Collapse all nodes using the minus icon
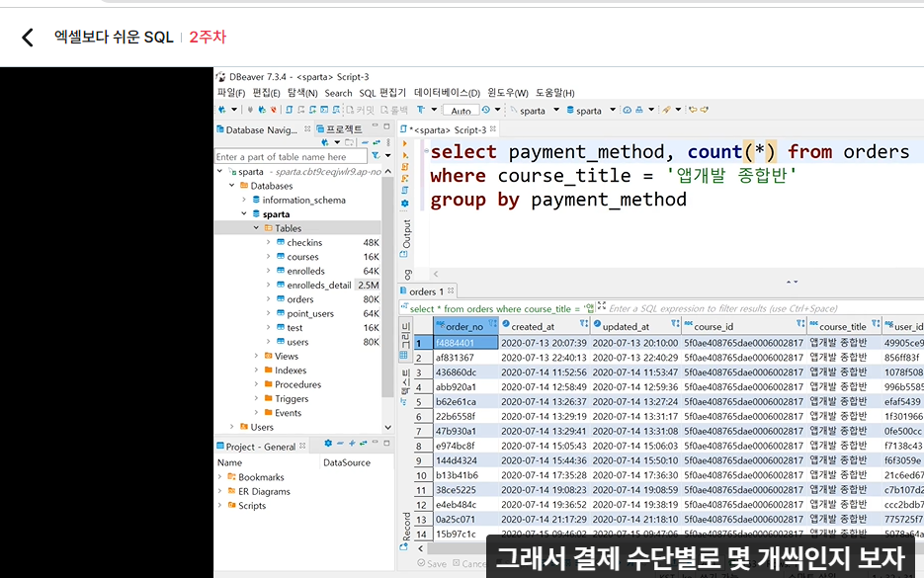 (x=365, y=142)
